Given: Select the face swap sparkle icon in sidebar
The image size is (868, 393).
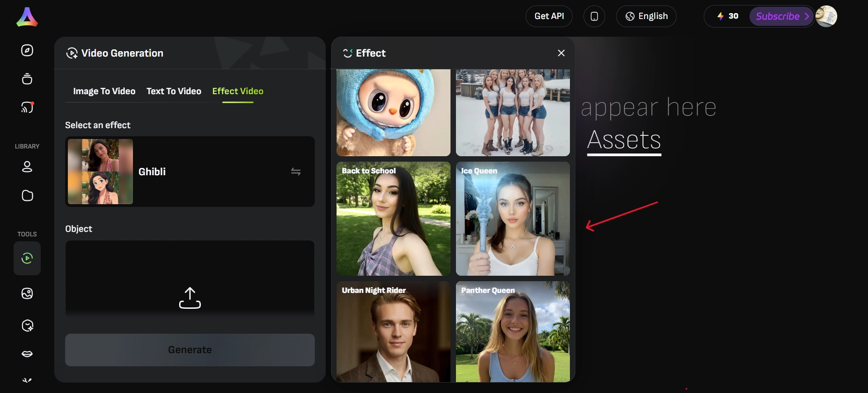Looking at the screenshot, I should [27, 326].
